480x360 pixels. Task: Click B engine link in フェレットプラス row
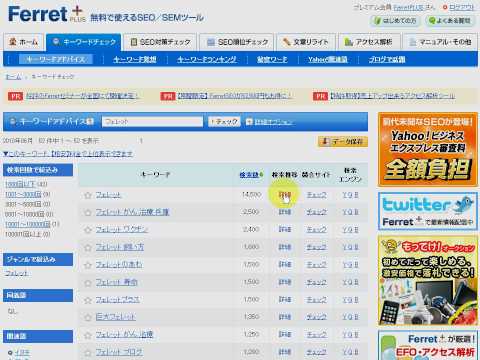(356, 300)
